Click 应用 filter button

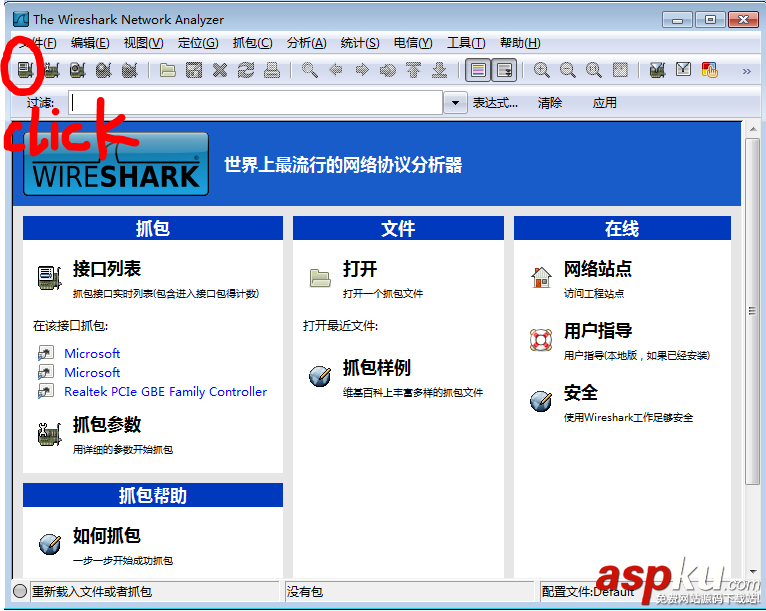tap(605, 103)
